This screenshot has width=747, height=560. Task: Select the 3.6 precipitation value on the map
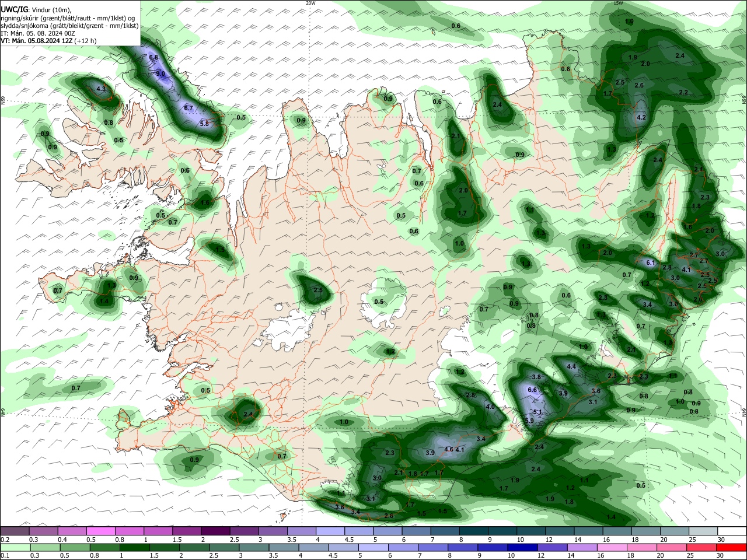[x=596, y=391]
